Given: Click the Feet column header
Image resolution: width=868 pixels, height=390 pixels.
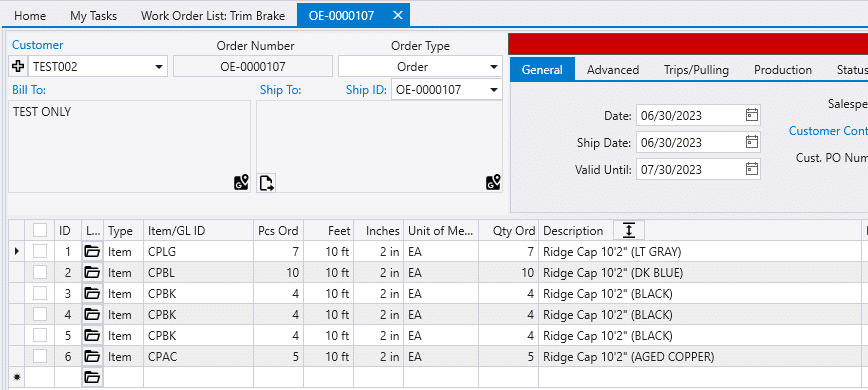Looking at the screenshot, I should point(329,230).
